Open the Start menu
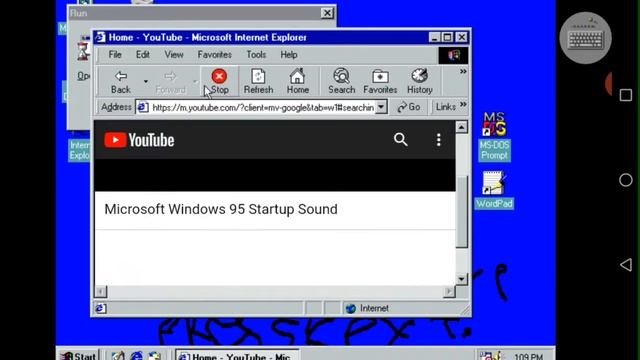 78,355
